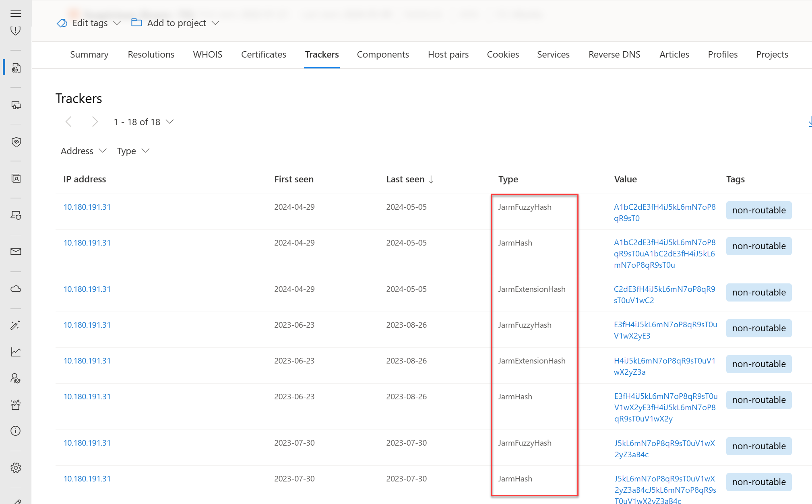The height and width of the screenshot is (504, 812).
Task: Expand the Edit tags dropdown
Action: pos(89,23)
